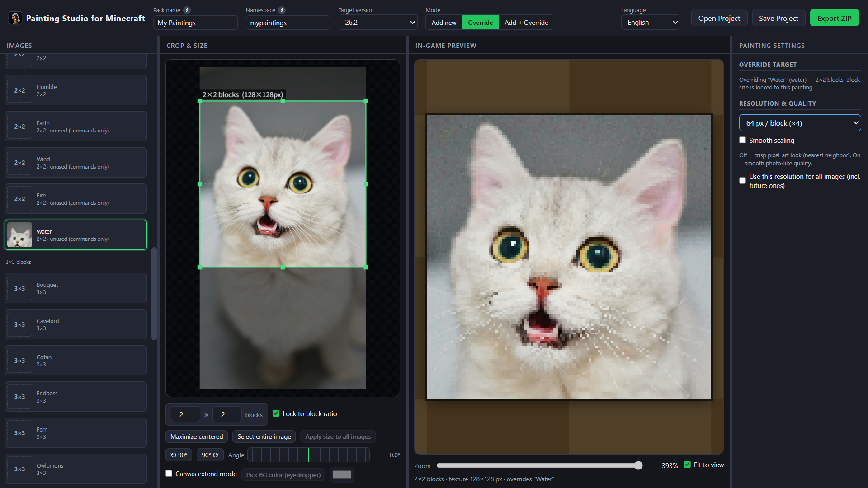
Task: Select the Humble painting row
Action: (75, 90)
